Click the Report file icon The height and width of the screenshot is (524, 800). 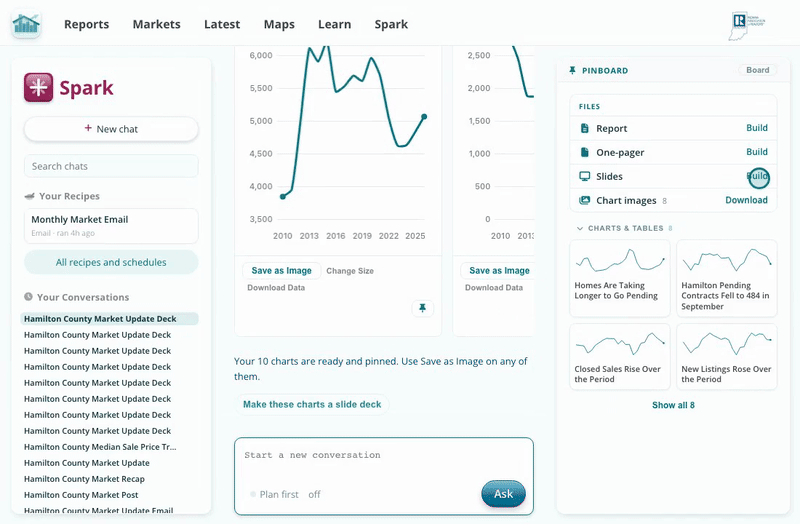point(585,128)
